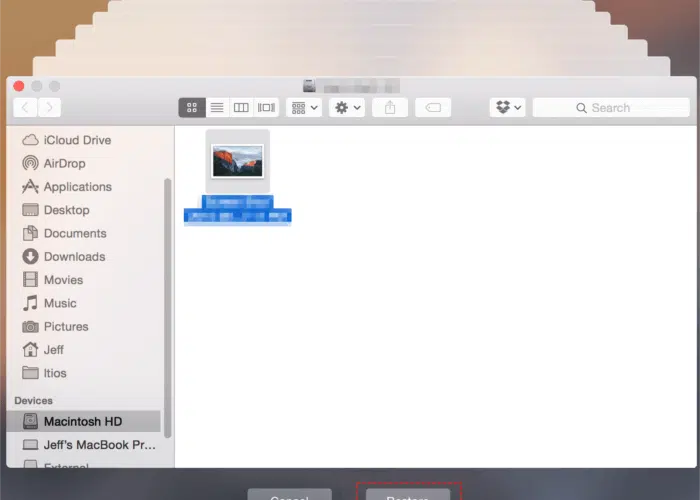Image resolution: width=700 pixels, height=500 pixels.
Task: Select the desktop image file thumbnail
Action: 237,160
